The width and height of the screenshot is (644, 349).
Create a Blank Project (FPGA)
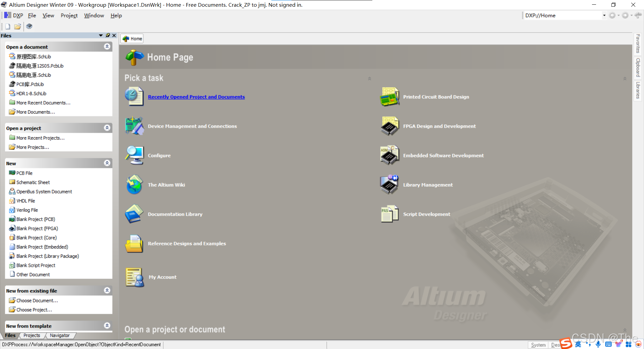click(x=37, y=228)
